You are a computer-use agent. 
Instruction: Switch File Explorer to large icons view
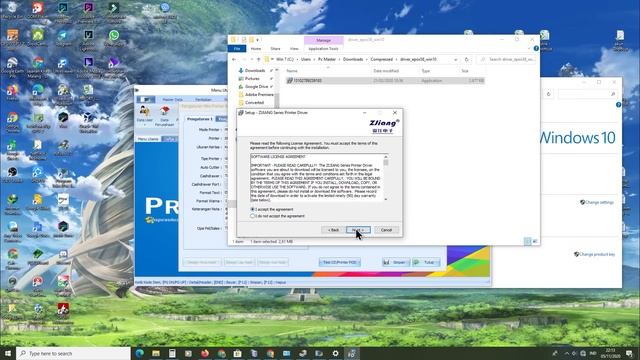click(x=535, y=242)
